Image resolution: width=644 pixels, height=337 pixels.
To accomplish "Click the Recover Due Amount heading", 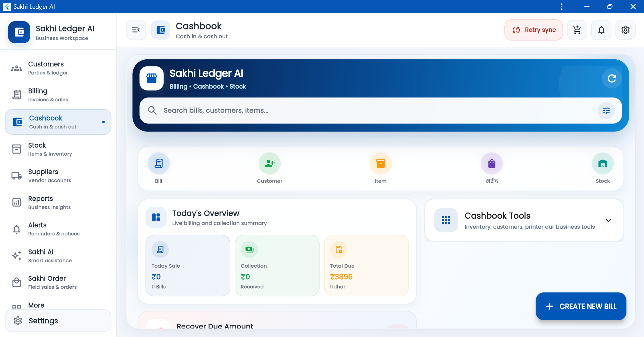I will (215, 326).
